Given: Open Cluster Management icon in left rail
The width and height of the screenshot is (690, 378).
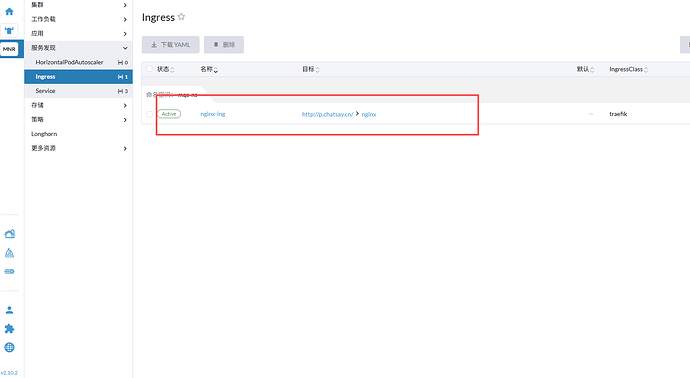Looking at the screenshot, I should pyautogui.click(x=9, y=234).
